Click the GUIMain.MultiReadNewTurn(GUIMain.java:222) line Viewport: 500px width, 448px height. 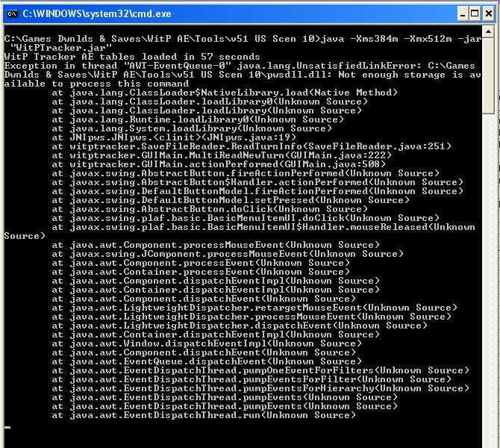coord(222,155)
